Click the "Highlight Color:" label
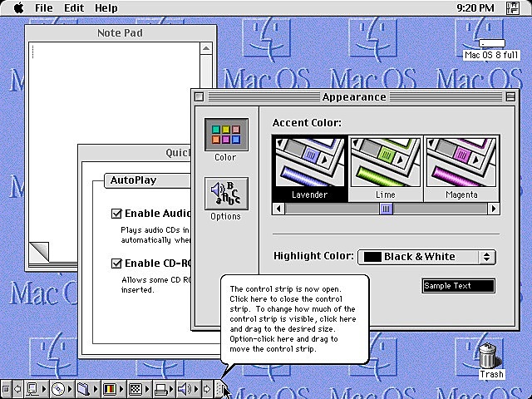 (x=313, y=256)
